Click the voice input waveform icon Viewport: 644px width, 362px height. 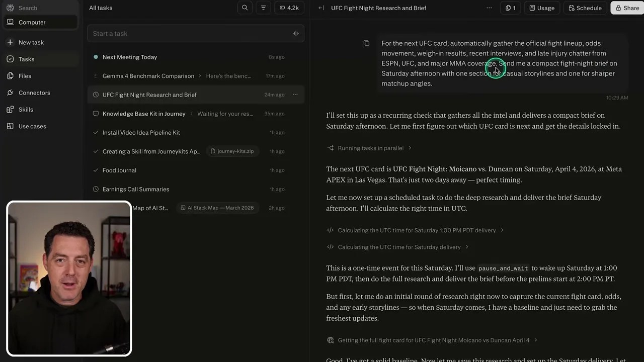[x=296, y=33]
